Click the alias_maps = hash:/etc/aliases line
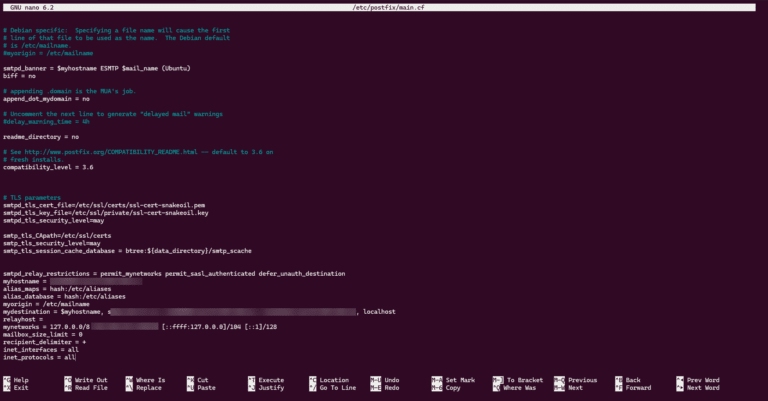This screenshot has width=768, height=401. click(57, 289)
